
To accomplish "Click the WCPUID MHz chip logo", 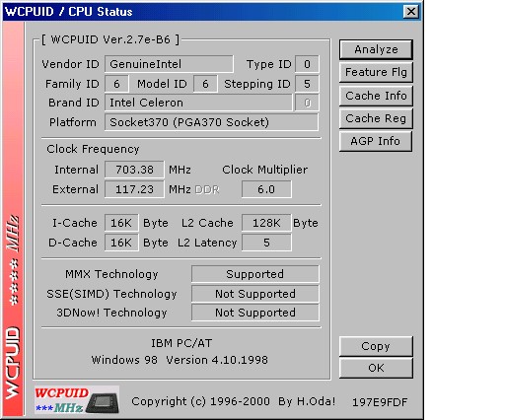I will 77,399.
